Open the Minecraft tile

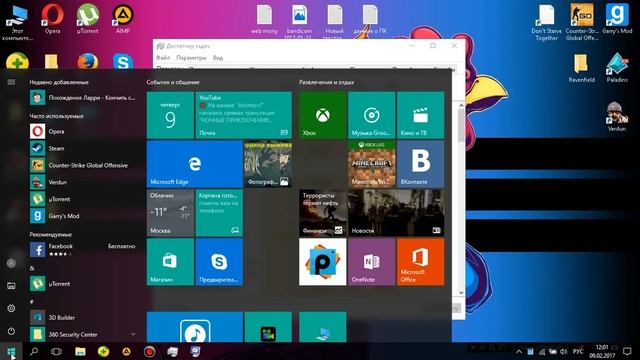[x=371, y=164]
